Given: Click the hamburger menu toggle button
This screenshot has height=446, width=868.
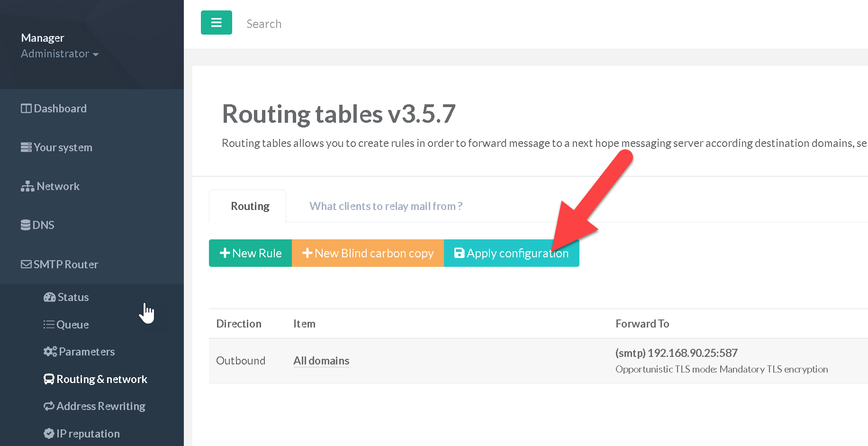Looking at the screenshot, I should (x=216, y=23).
